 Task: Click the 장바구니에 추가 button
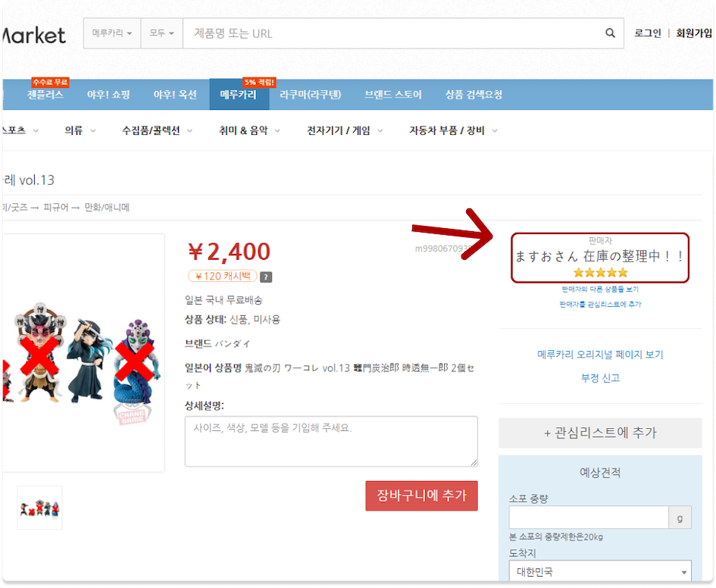point(421,496)
